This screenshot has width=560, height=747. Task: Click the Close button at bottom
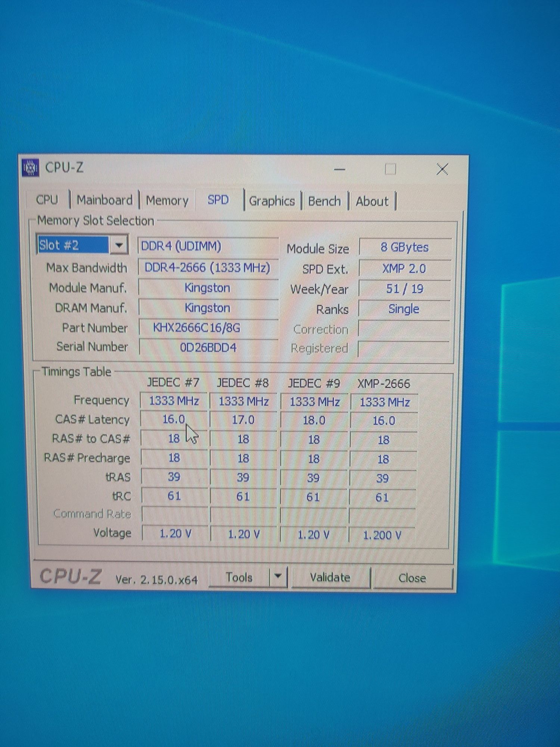click(x=412, y=578)
